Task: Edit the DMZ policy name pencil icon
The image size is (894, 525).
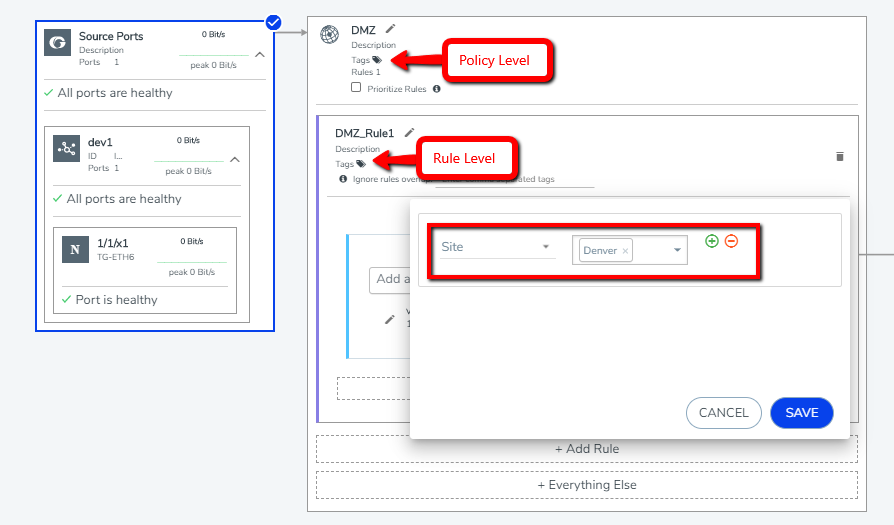Action: pyautogui.click(x=391, y=29)
